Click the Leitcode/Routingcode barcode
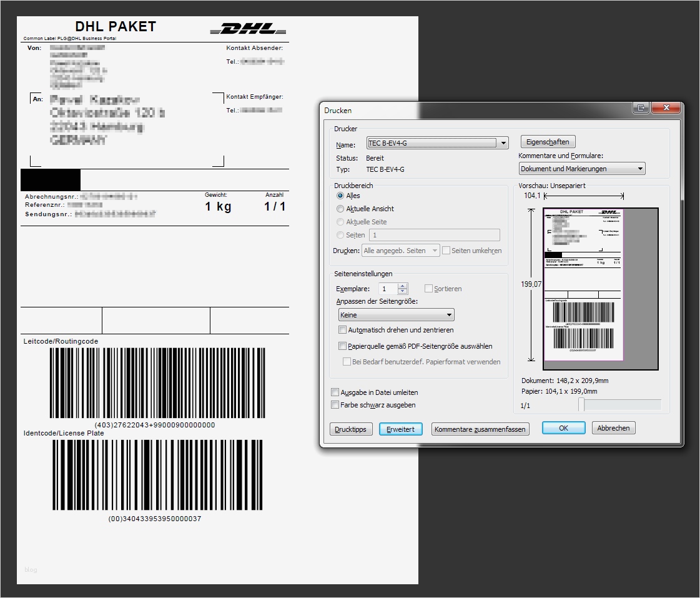This screenshot has height=598, width=700. tap(157, 383)
